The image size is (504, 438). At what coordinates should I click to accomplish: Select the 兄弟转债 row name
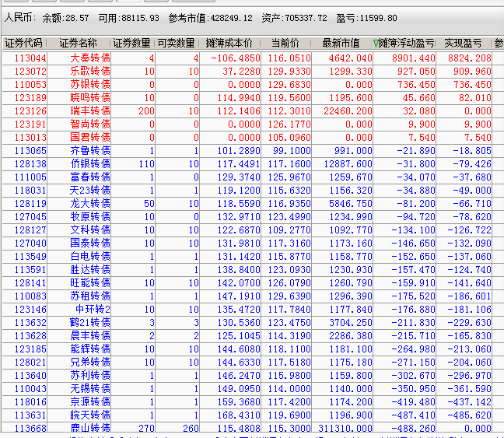coord(90,362)
